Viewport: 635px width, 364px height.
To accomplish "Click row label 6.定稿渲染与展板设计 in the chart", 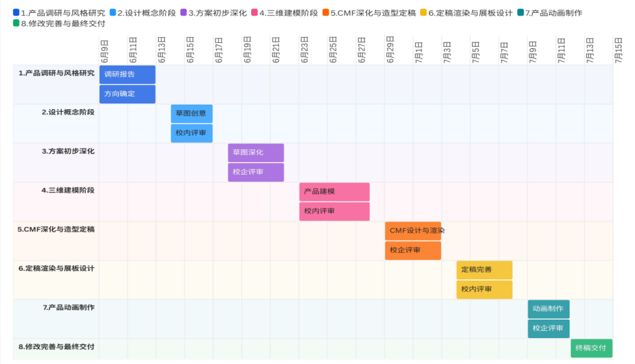I will pyautogui.click(x=57, y=268).
